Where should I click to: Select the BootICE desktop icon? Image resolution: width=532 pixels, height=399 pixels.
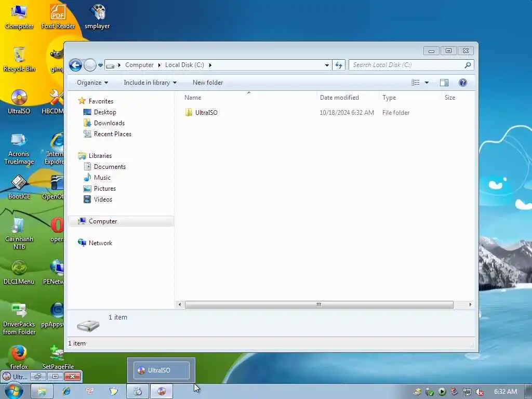(19, 187)
